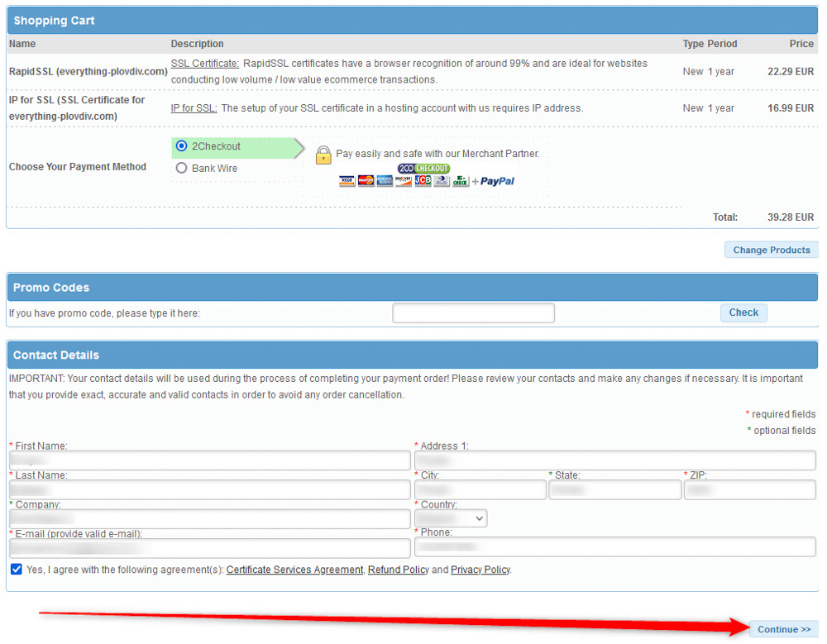Uncheck the agreements acceptance checkbox

tap(16, 569)
